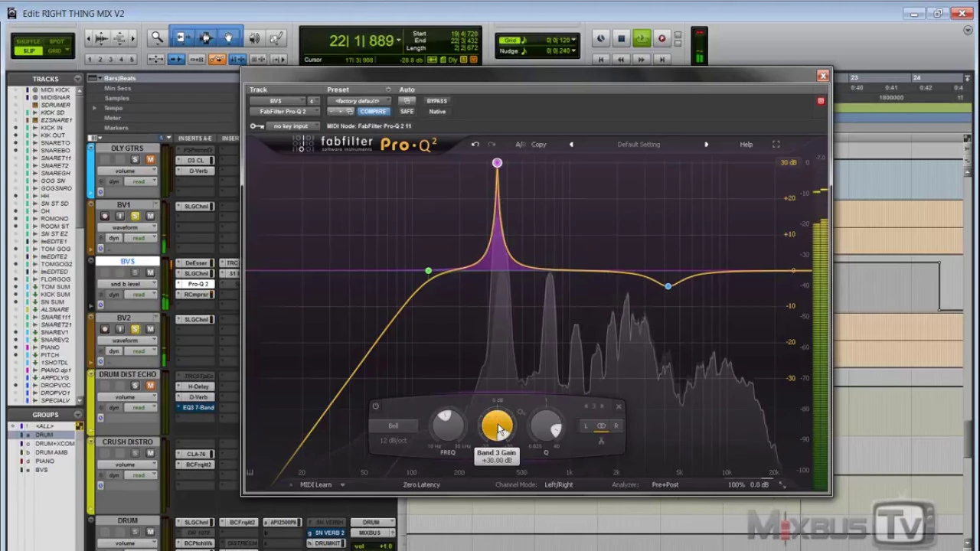
Task: Open the 12 dB/oct slope dropdown
Action: tap(394, 440)
